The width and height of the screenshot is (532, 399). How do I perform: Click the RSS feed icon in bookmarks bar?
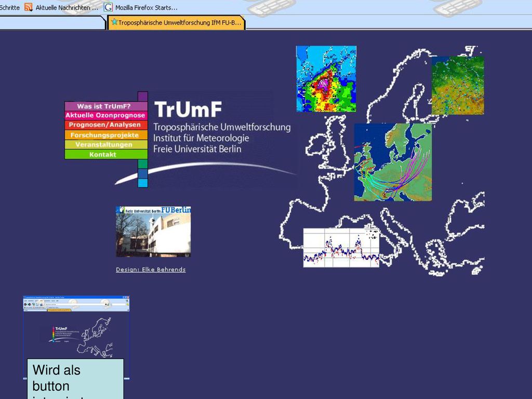(x=28, y=7)
